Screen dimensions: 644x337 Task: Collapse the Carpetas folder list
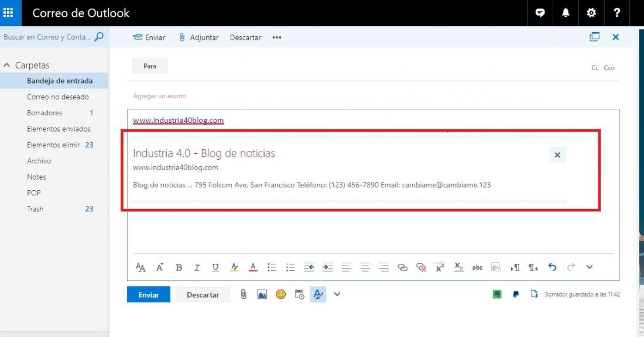point(6,66)
